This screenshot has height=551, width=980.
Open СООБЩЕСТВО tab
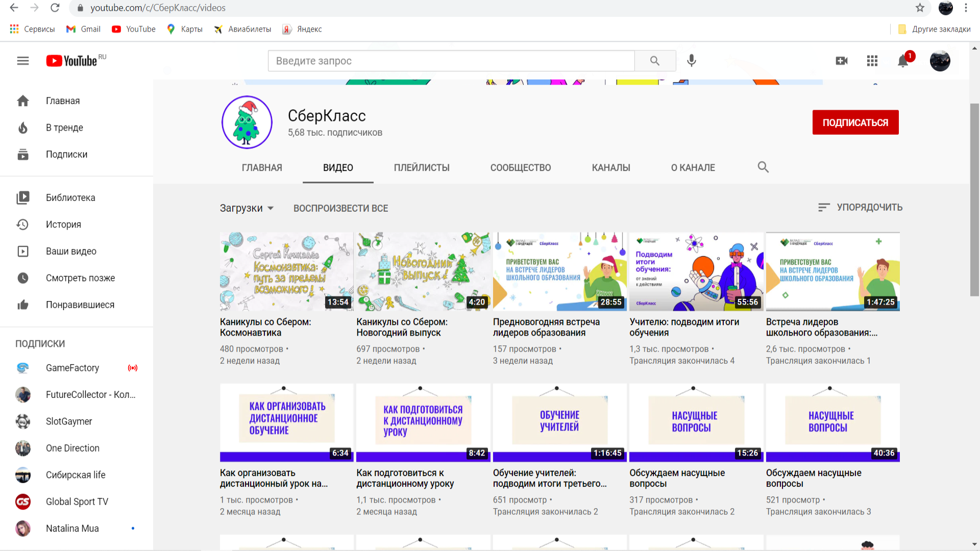click(x=521, y=168)
